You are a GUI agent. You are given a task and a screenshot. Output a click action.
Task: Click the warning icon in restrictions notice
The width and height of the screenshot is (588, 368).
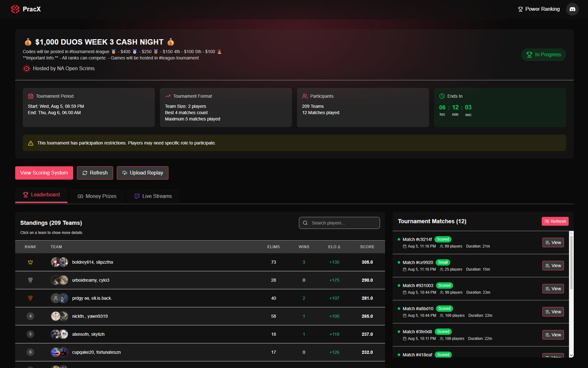(31, 143)
